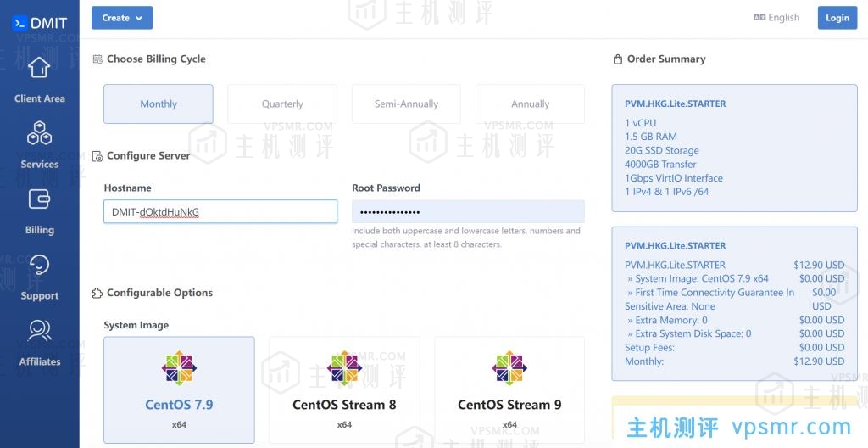Click the Setup Fees: row label
Image resolution: width=868 pixels, height=448 pixels.
(649, 348)
